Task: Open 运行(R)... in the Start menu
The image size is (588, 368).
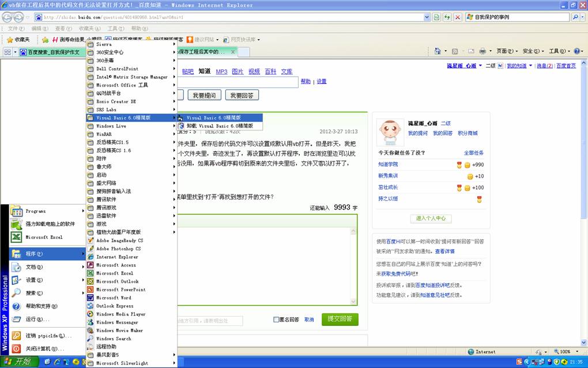Action: [x=48, y=319]
